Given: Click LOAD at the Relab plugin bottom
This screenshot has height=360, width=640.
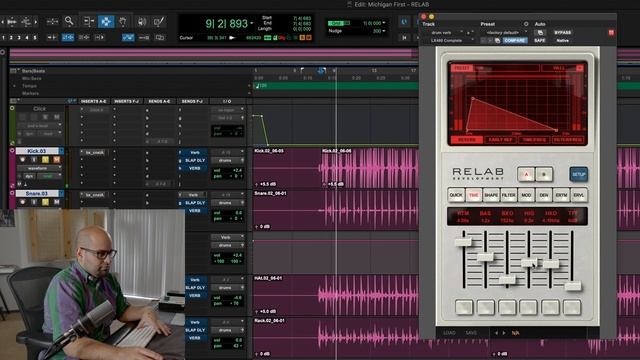Looking at the screenshot, I should pyautogui.click(x=449, y=333).
